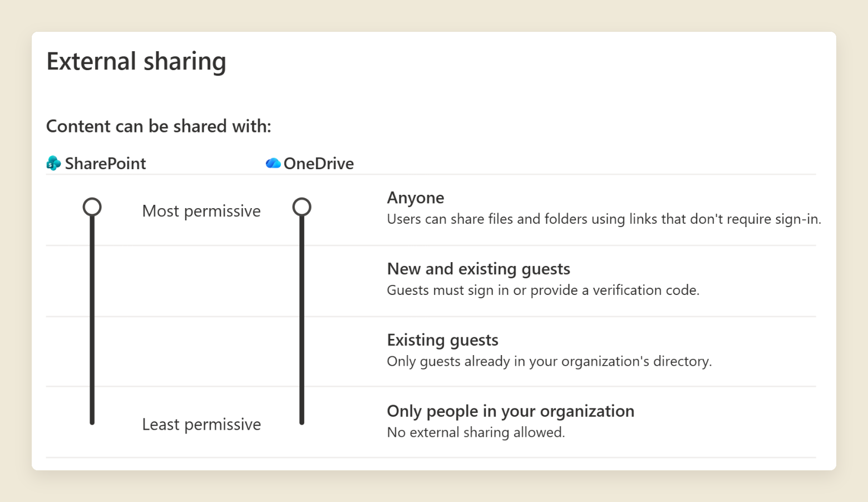The height and width of the screenshot is (502, 868).
Task: Click the OneDrive cloud icon
Action: pos(273,163)
